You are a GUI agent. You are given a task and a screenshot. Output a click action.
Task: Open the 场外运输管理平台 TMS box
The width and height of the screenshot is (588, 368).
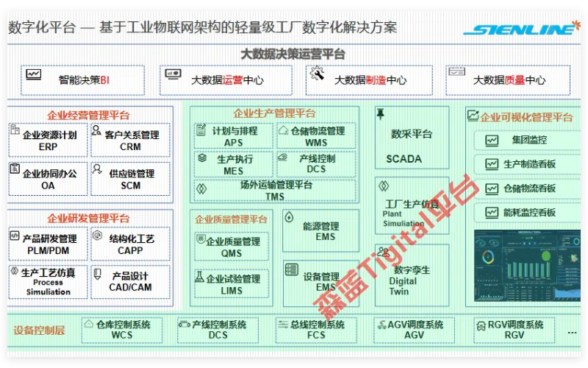(274, 191)
